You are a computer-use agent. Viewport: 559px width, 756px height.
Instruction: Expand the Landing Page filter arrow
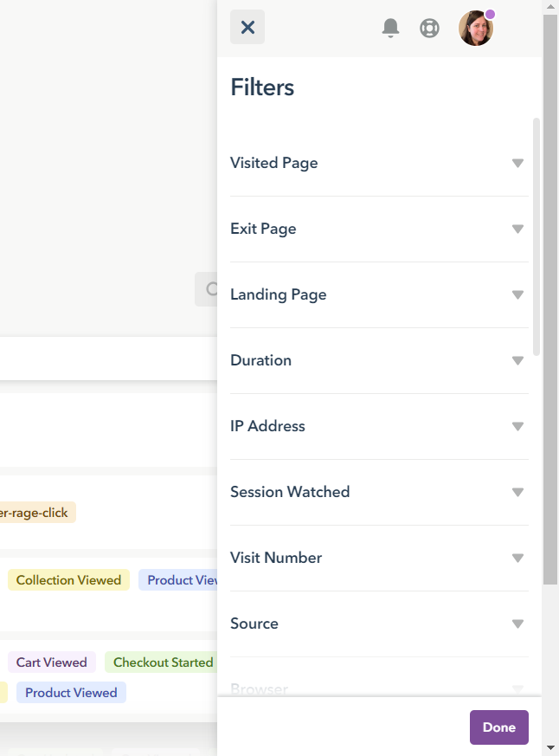pyautogui.click(x=517, y=294)
